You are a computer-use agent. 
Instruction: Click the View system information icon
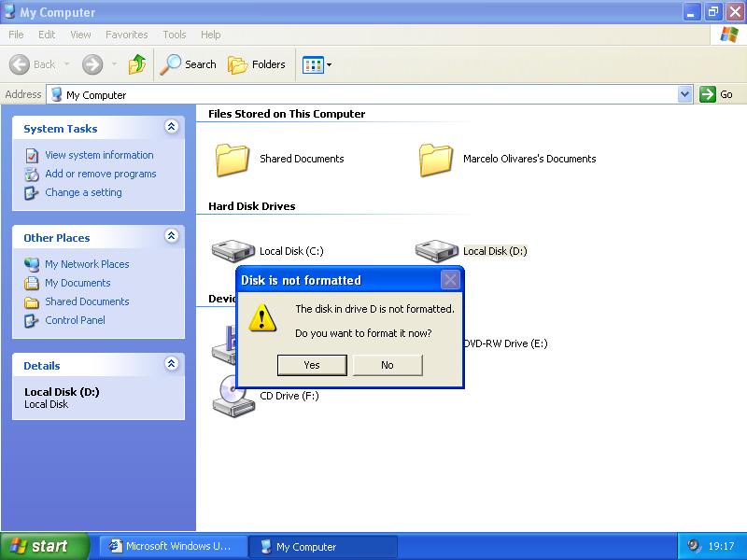(x=32, y=156)
